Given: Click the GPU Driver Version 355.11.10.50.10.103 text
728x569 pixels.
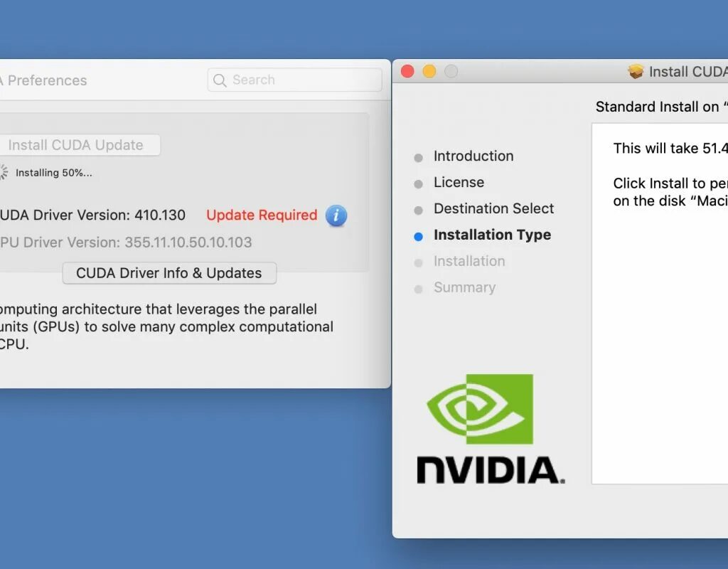Looking at the screenshot, I should click(x=126, y=242).
